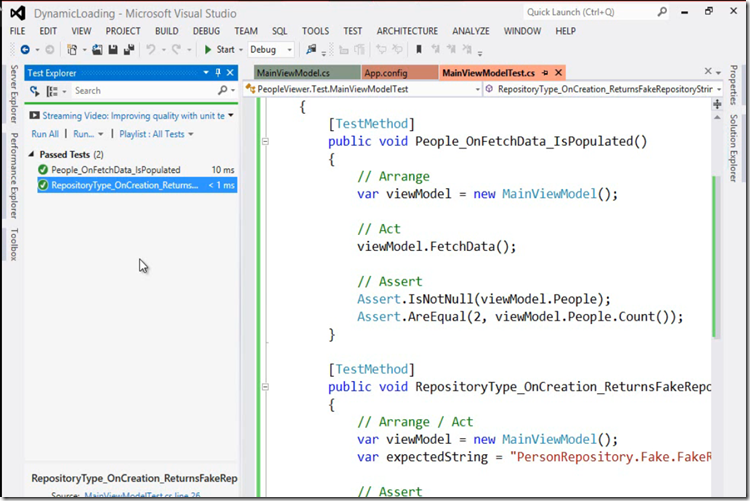Screen dimensions: 750x501
Task: Open the Back button history dropdown arrow
Action: coord(37,50)
